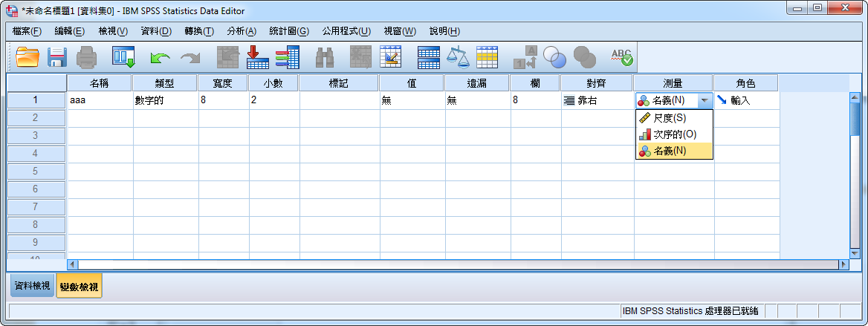This screenshot has height=326, width=868.
Task: Open the 視窗(W) menu
Action: pos(401,31)
